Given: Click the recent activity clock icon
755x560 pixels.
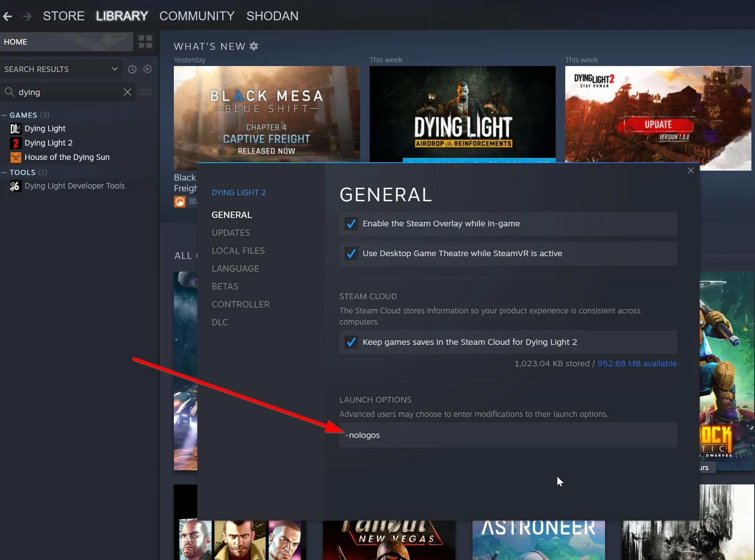Looking at the screenshot, I should 132,69.
